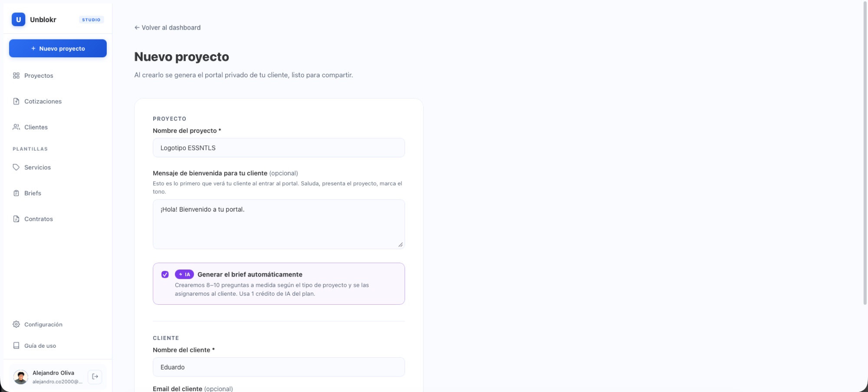Click the STUDIO plan badge

pyautogui.click(x=91, y=20)
